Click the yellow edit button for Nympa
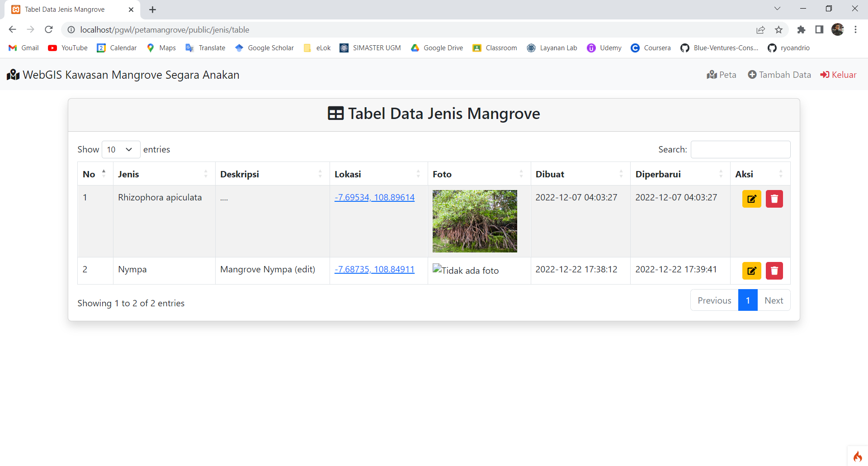868x466 pixels. coord(751,271)
